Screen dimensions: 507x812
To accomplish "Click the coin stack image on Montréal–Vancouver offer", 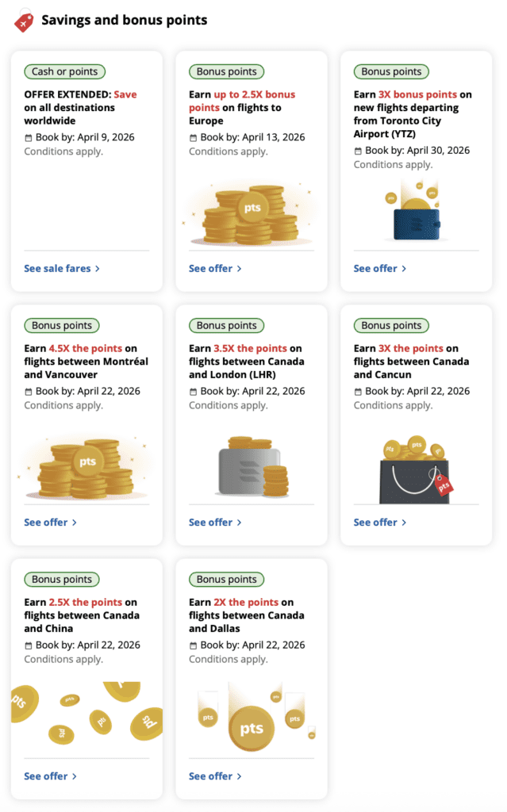I will [86, 468].
